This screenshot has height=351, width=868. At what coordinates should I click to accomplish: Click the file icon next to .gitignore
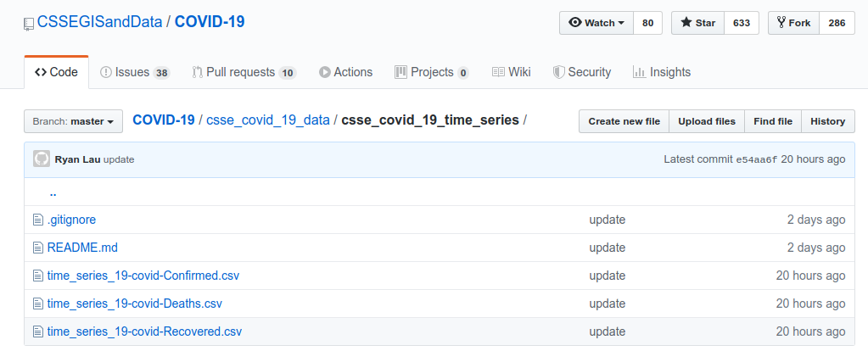[x=37, y=220]
